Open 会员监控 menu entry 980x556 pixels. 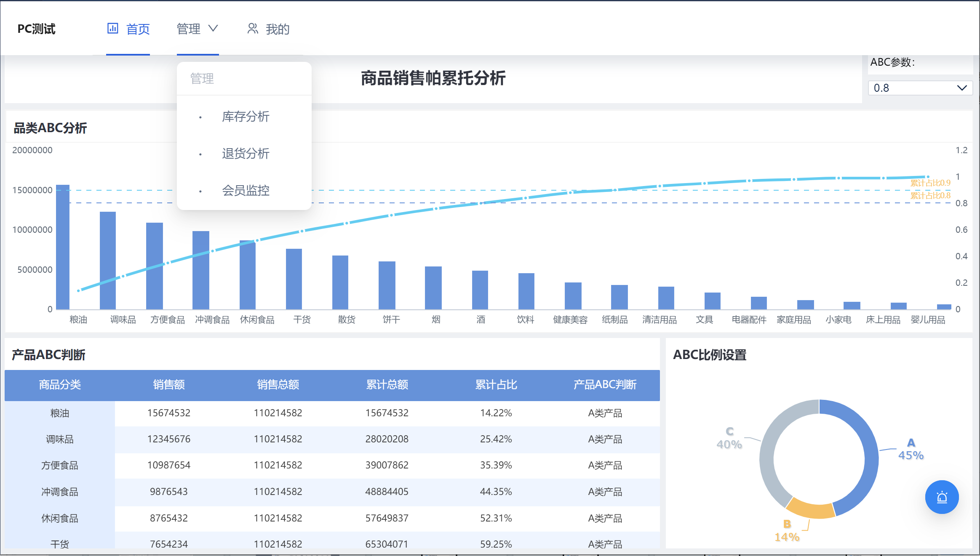pos(246,191)
